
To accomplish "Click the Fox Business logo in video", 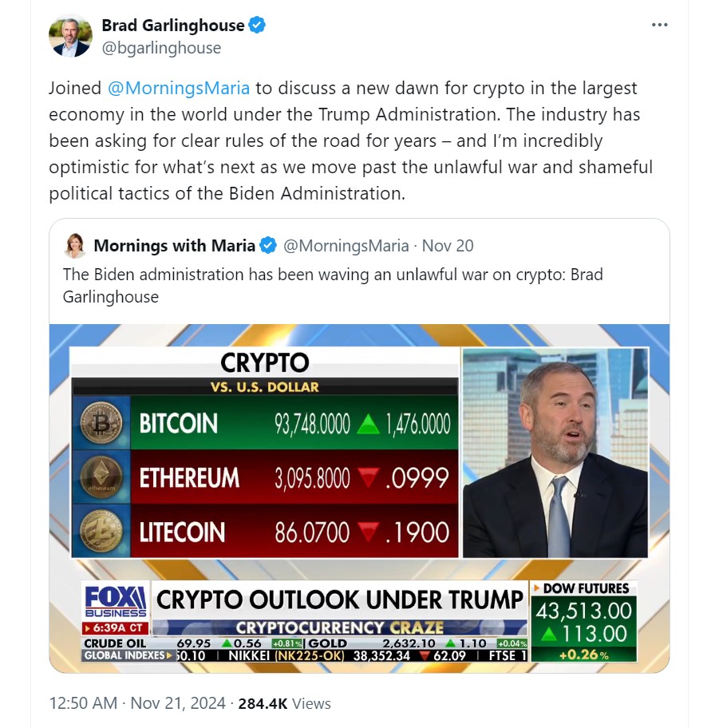I will 116,602.
